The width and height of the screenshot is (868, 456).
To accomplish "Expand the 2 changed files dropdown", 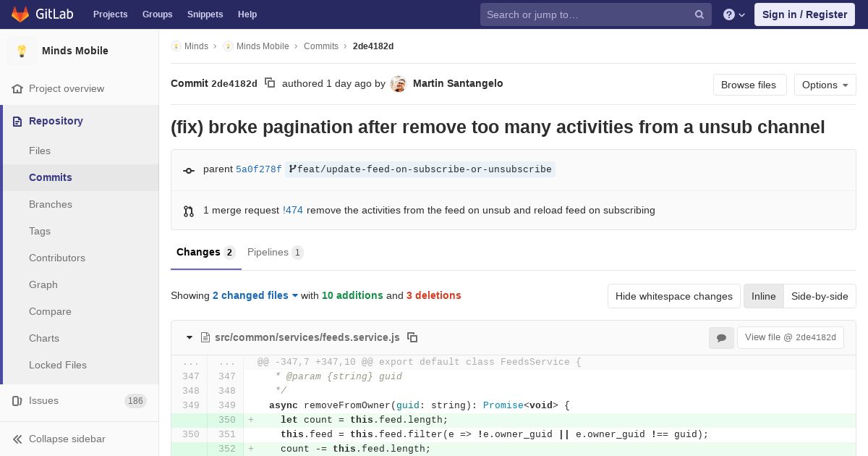I will pos(255,295).
